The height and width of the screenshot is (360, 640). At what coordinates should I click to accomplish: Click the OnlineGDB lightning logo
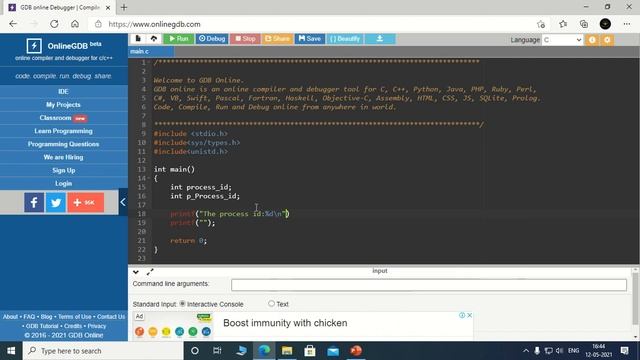(x=34, y=46)
